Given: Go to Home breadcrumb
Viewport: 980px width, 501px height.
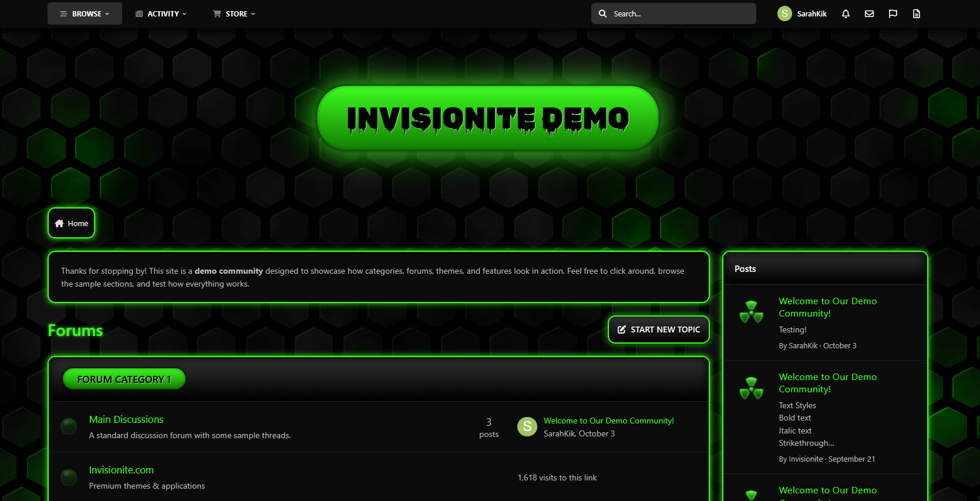Looking at the screenshot, I should point(71,223).
